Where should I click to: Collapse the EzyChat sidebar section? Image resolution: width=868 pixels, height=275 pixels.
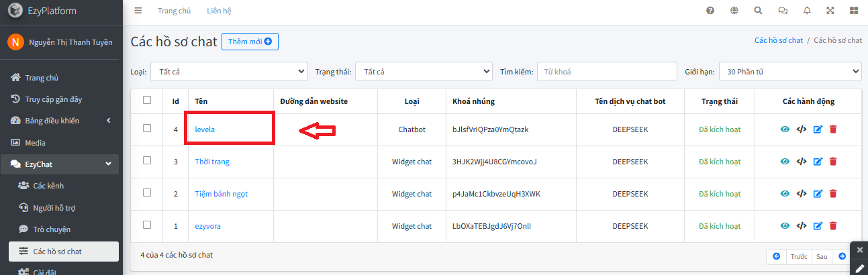tap(61, 164)
